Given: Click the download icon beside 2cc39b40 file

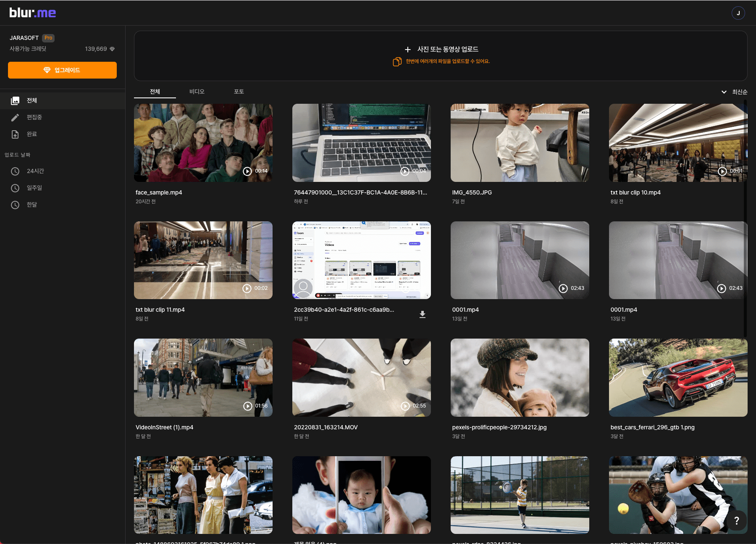Looking at the screenshot, I should tap(423, 314).
